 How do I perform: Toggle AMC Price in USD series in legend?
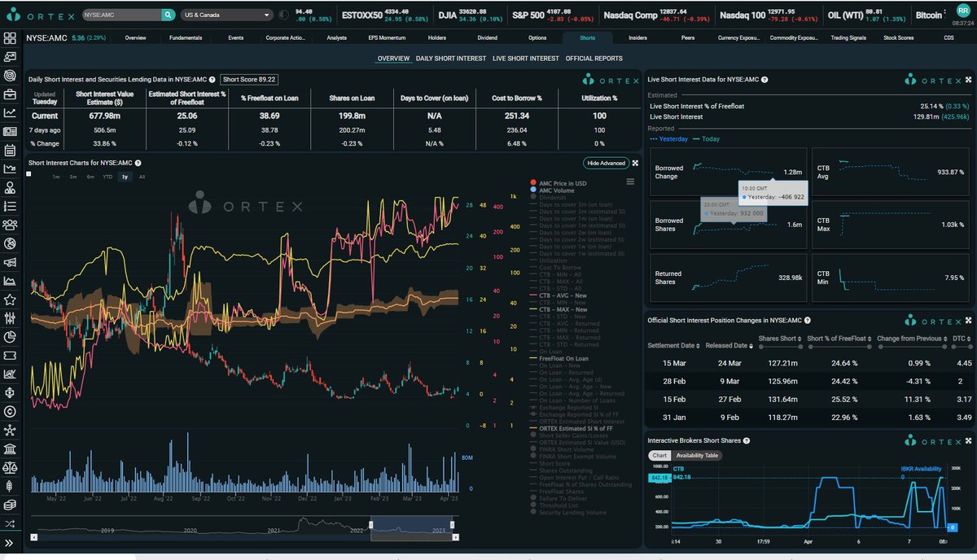(x=558, y=183)
